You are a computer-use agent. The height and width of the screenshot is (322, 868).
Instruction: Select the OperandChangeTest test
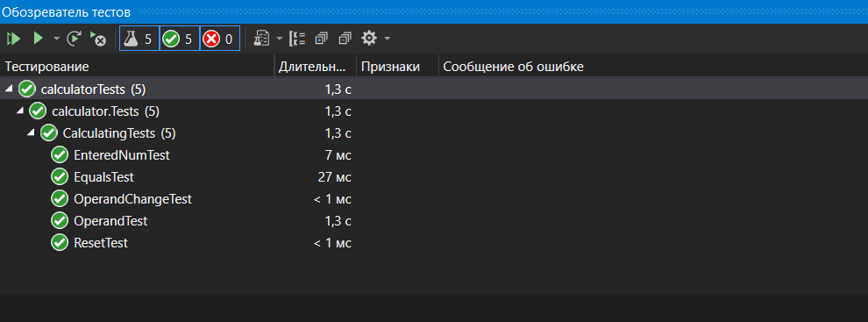pos(133,199)
